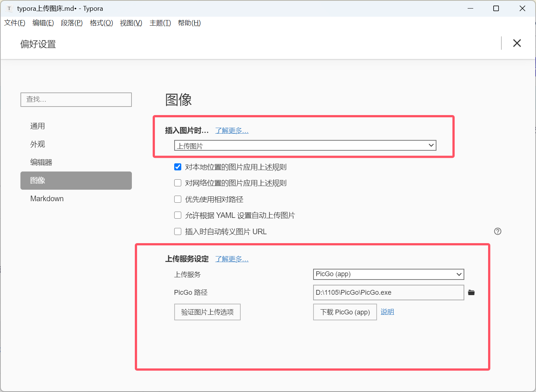Toggle auto escape image URL checkbox
536x392 pixels.
(x=178, y=232)
